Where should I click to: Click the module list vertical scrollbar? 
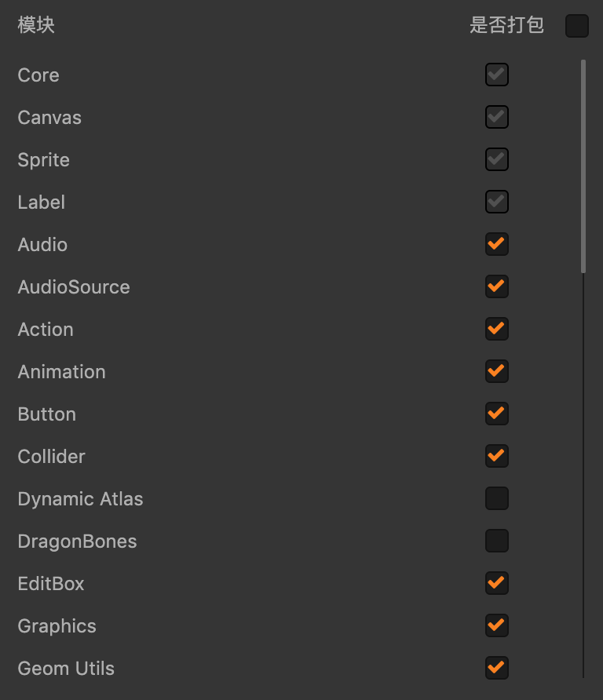[x=583, y=166]
